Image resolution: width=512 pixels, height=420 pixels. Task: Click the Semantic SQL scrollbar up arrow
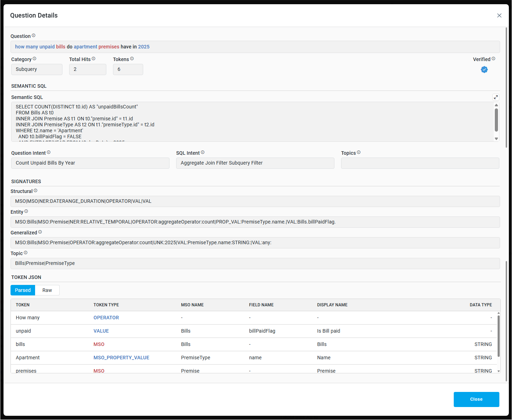496,105
